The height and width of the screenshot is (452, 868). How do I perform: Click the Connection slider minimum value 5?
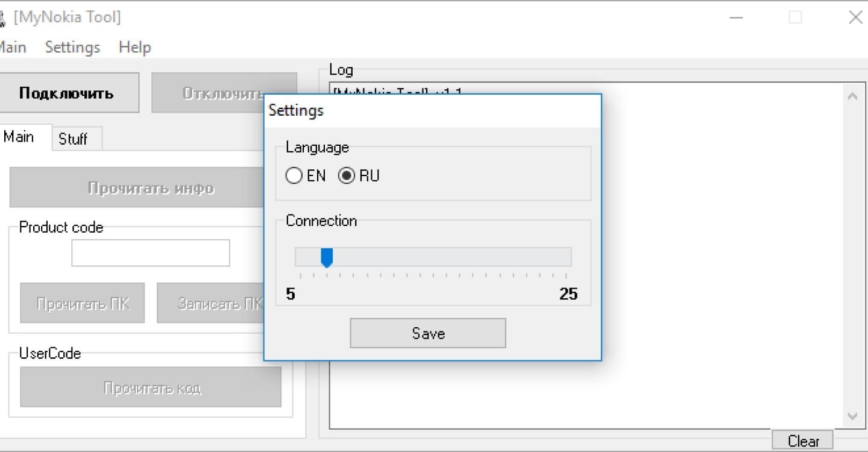291,294
